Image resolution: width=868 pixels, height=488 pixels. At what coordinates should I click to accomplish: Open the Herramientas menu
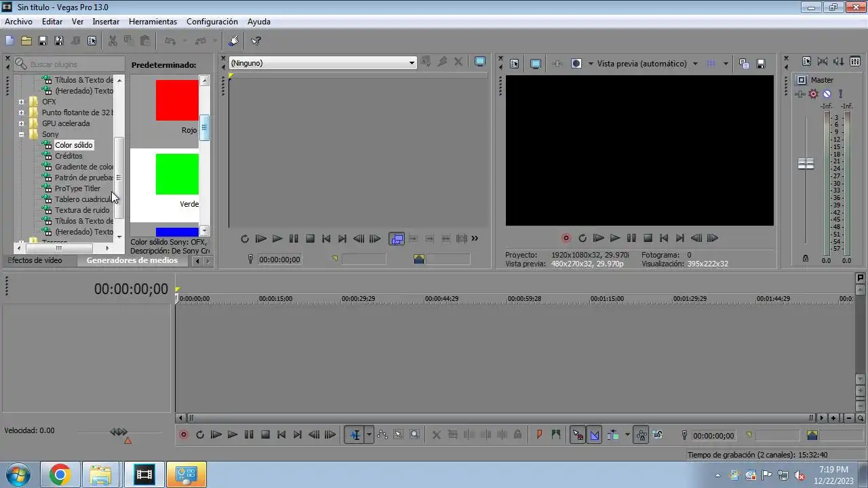(153, 22)
